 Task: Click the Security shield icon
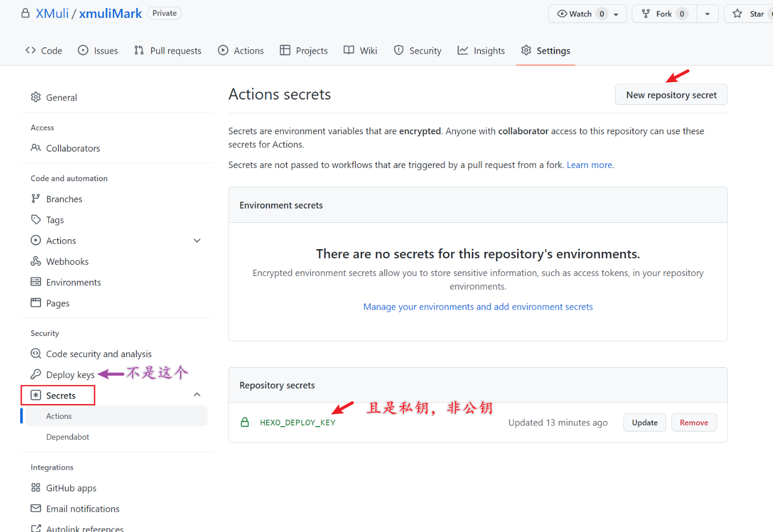pos(399,50)
